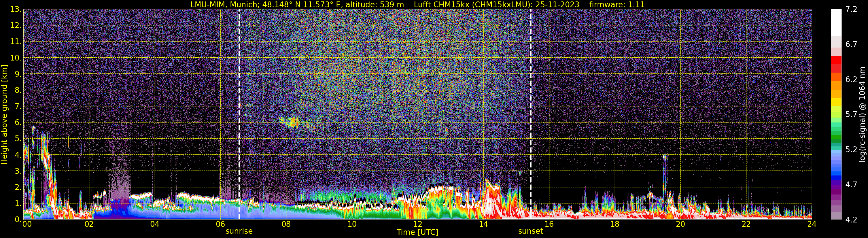
Task: Click the colorbar label 'log(rc-signal) @ 1064 nm'
Action: click(862, 114)
